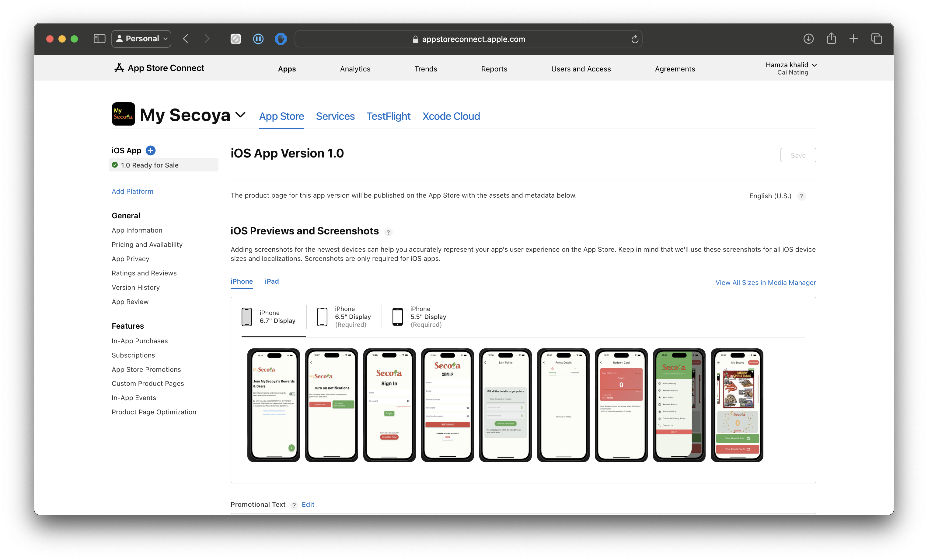Switch to the Services tab
Screen dimensions: 928x560
[335, 116]
